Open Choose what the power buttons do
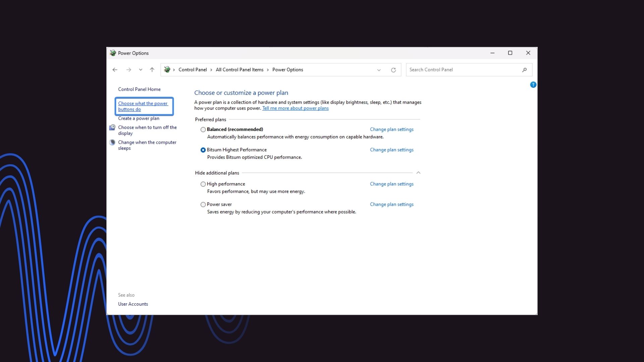Viewport: 644px width, 362px height. point(143,106)
